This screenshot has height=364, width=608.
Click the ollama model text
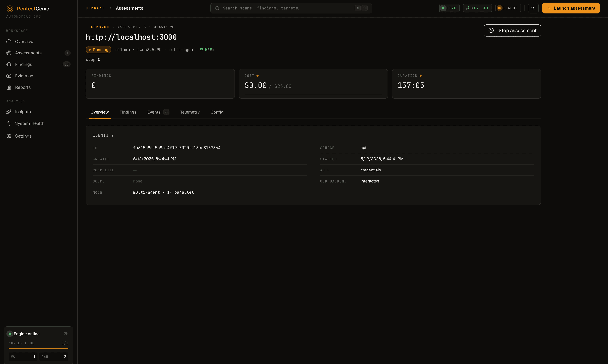click(x=123, y=50)
